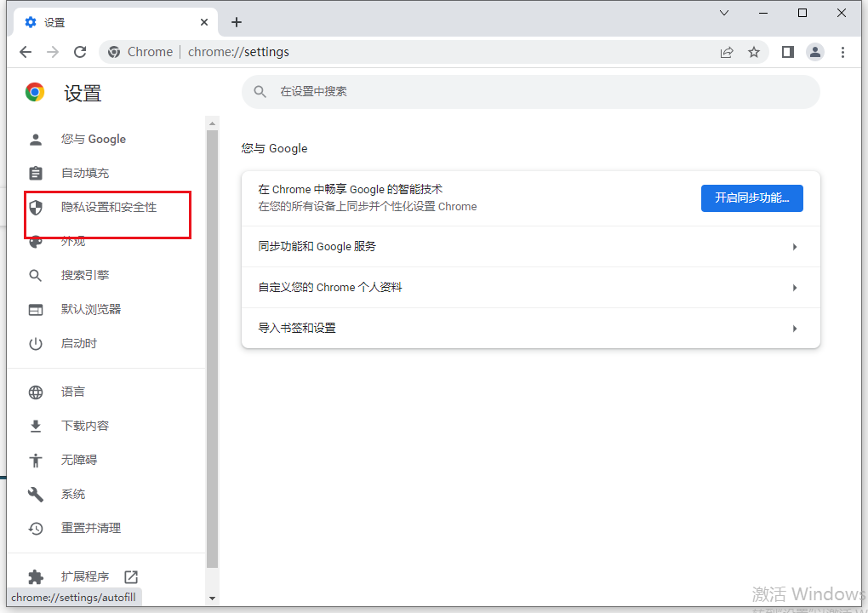The height and width of the screenshot is (613, 868).
Task: Open a new tab with plus button
Action: coord(237,22)
